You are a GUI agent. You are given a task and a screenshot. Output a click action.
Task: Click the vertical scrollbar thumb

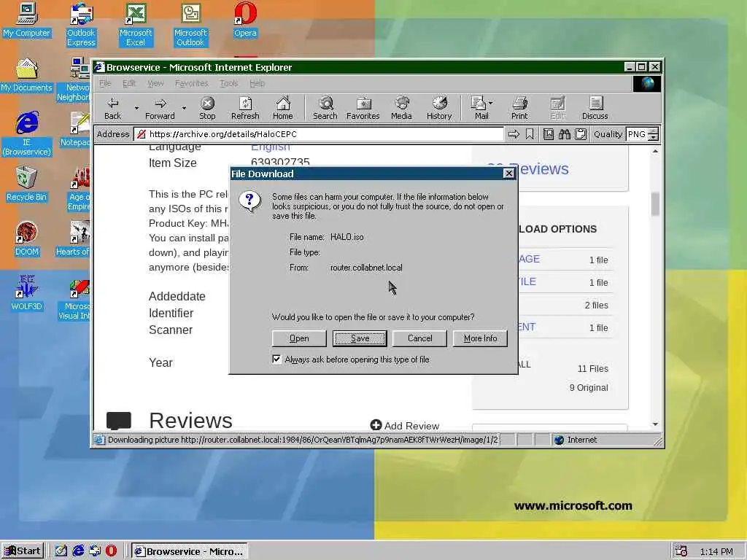656,204
